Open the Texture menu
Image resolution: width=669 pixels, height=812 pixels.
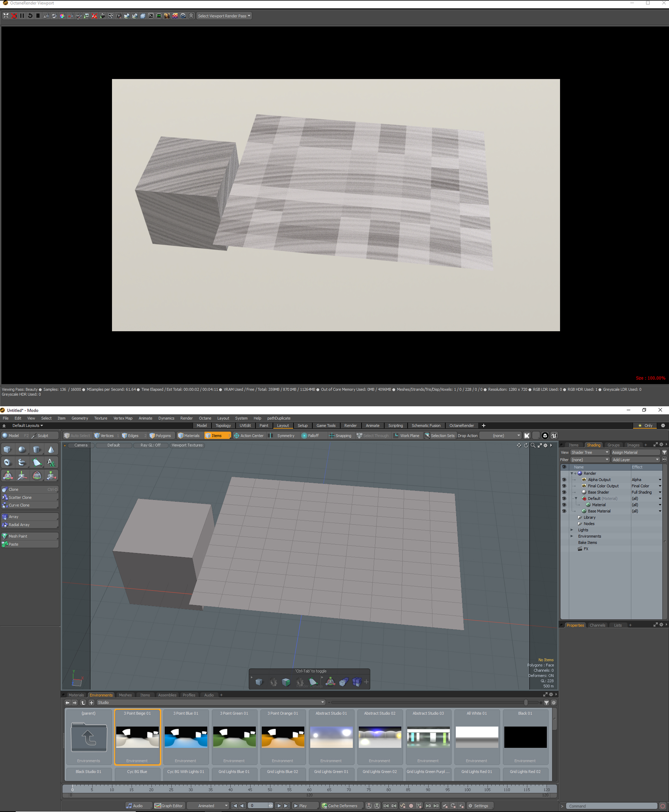point(101,418)
